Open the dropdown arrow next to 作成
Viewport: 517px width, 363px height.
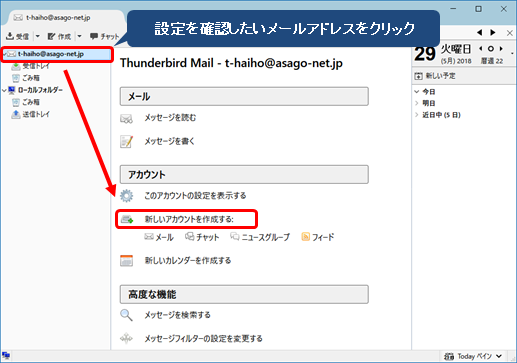pyautogui.click(x=79, y=36)
